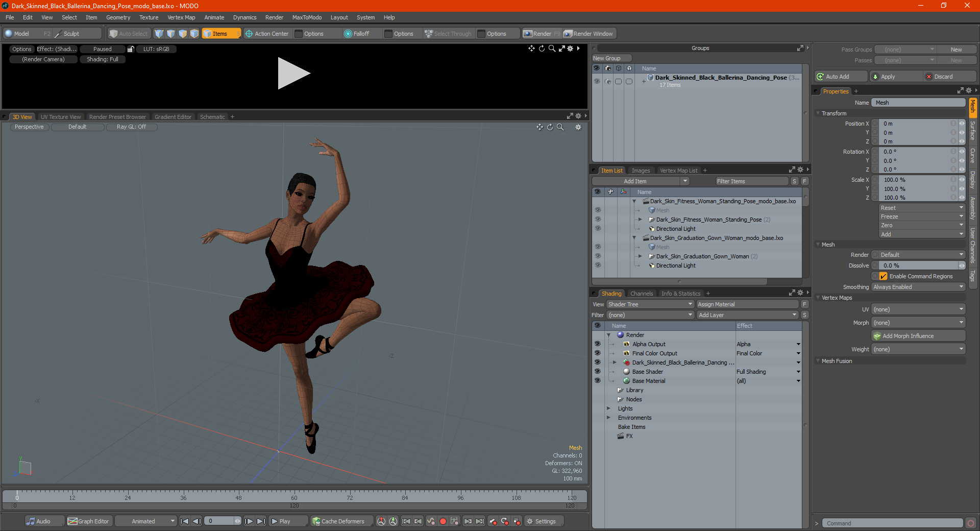Open timeline Settings
Viewport: 980px width, 531px height.
pyautogui.click(x=544, y=521)
